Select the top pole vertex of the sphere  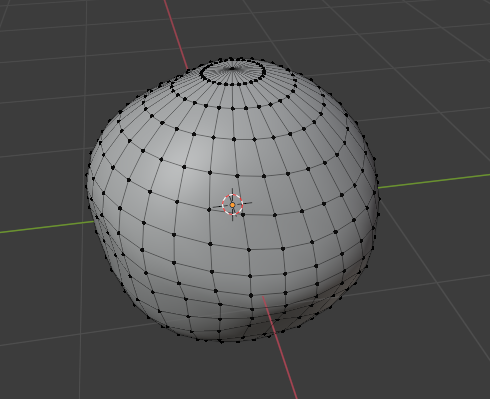click(x=233, y=69)
